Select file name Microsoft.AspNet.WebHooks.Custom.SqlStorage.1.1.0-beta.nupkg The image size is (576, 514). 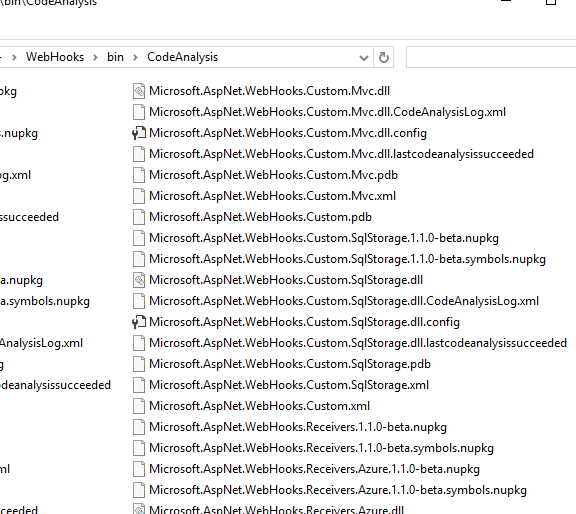tap(324, 238)
